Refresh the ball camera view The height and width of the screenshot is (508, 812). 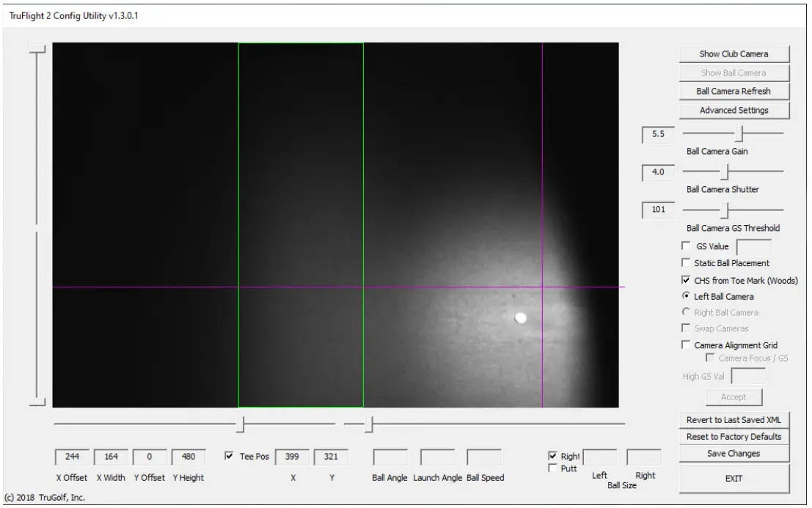point(734,91)
